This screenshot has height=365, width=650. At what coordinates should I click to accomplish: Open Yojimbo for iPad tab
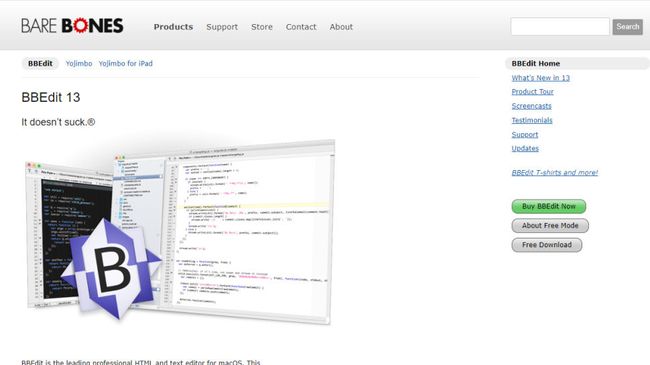click(126, 63)
